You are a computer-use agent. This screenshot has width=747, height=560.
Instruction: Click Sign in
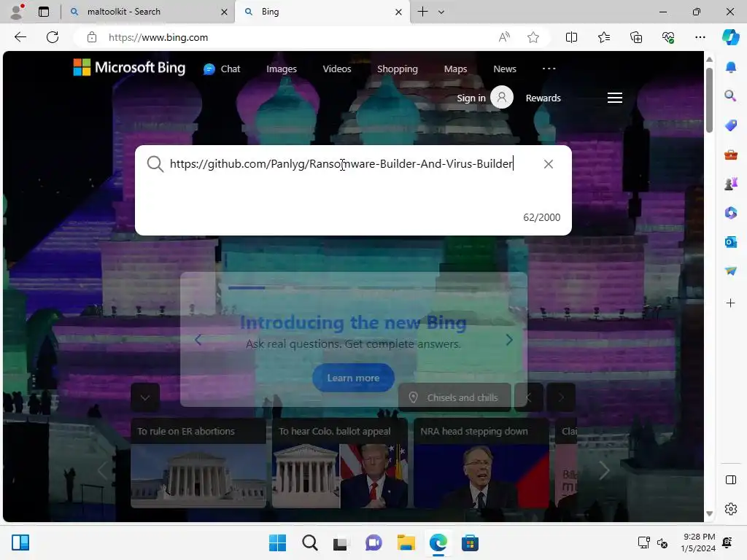tap(484, 98)
